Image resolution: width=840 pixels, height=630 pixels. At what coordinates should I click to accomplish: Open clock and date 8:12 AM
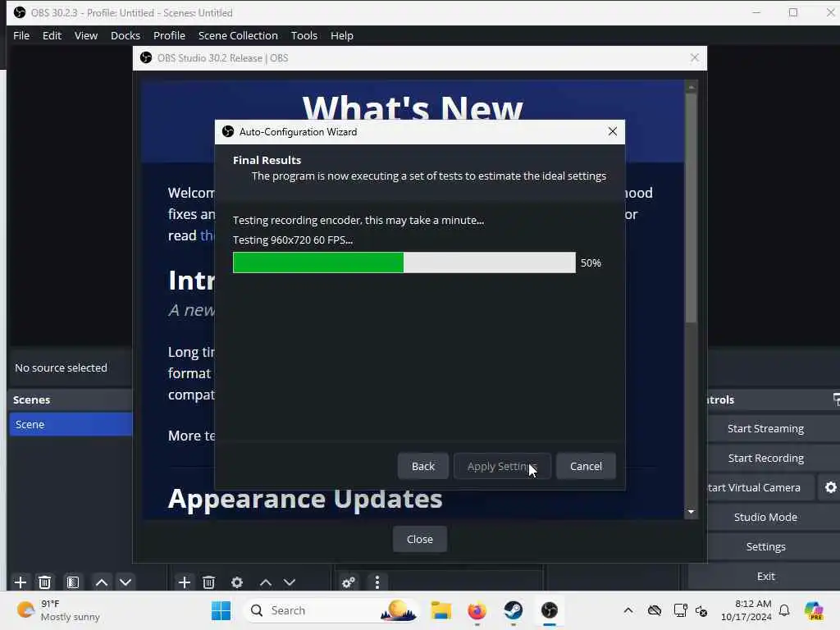point(746,610)
